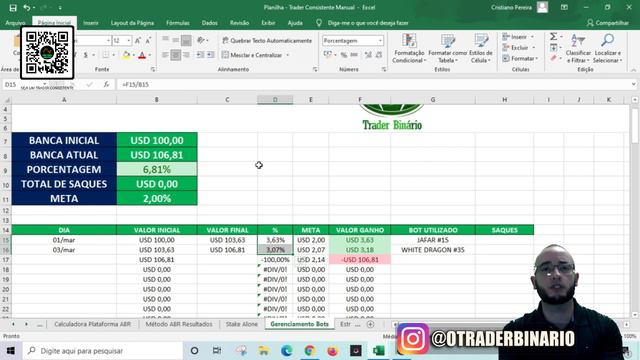640x360 pixels.
Task: Open Stake Alone sheet tab
Action: (242, 324)
